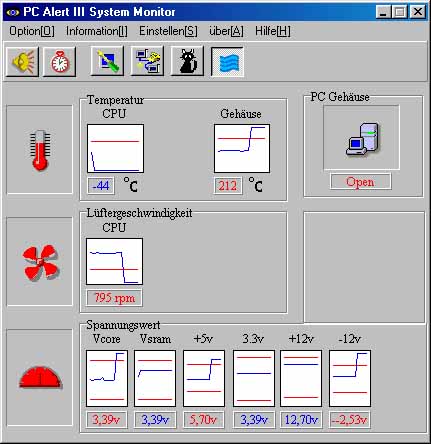Screen dimensions: 431x444
Task: Click the Gehäuse temperature graph
Action: tap(242, 148)
